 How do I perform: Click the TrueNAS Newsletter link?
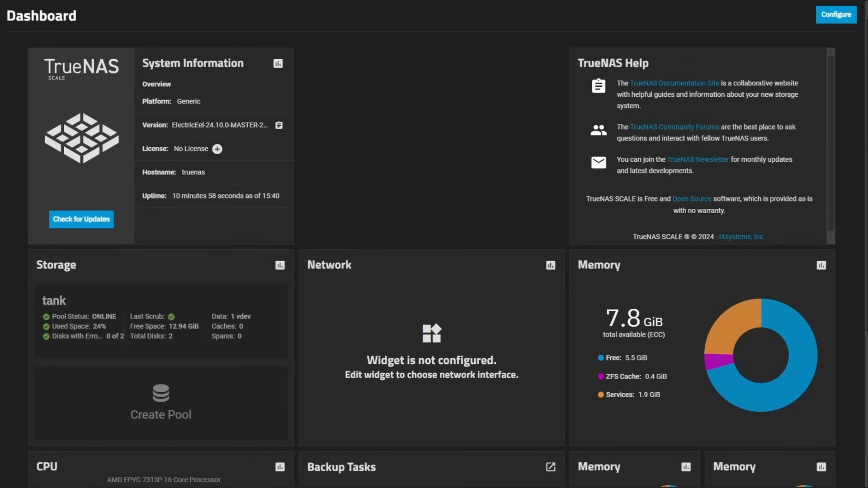coord(698,159)
